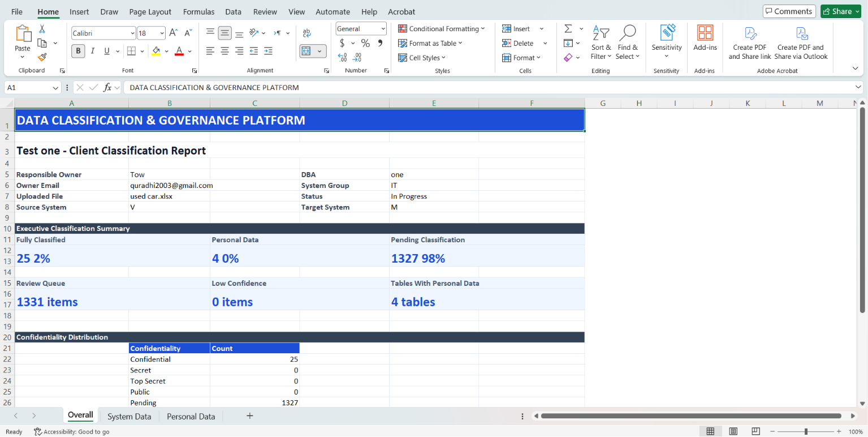Image resolution: width=868 pixels, height=437 pixels.
Task: Toggle Italic formatting
Action: click(93, 51)
